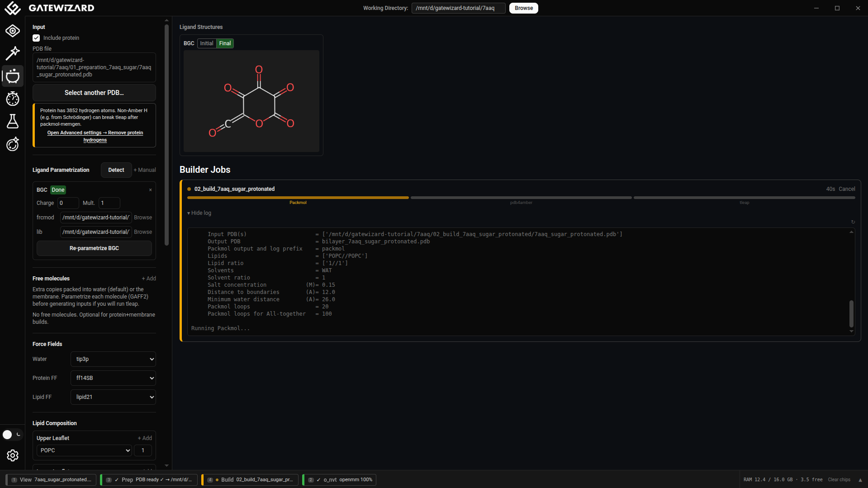
Task: Show the Initial BGC ligand structure
Action: (x=207, y=43)
